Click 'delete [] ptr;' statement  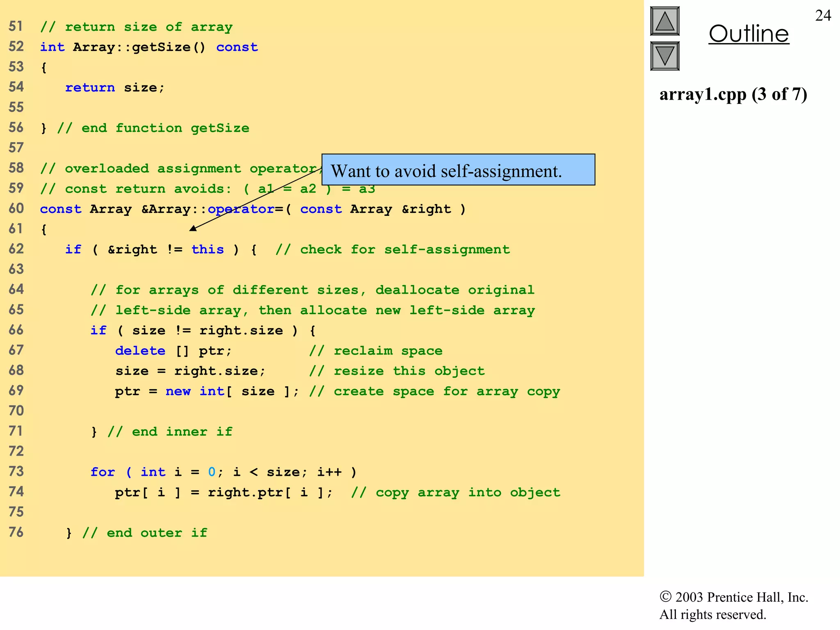[x=173, y=351]
